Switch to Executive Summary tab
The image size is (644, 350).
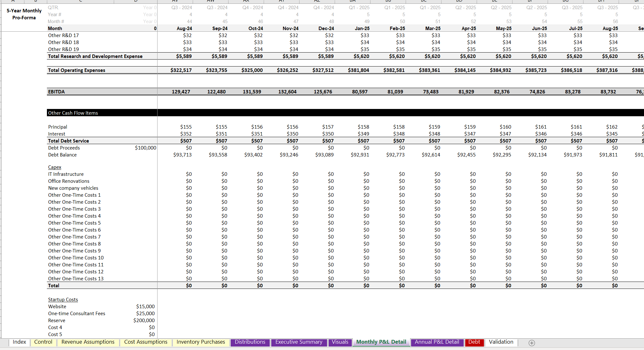pyautogui.click(x=299, y=342)
